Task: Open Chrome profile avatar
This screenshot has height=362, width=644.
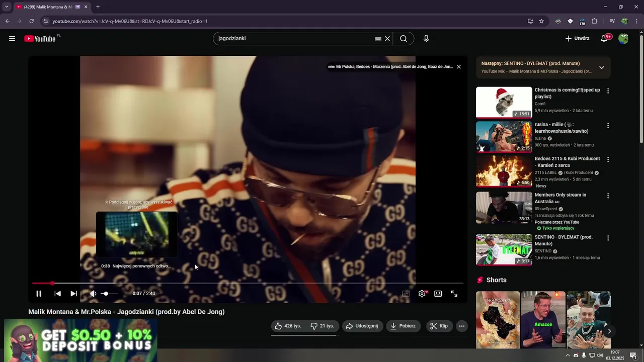Action: pos(624,21)
